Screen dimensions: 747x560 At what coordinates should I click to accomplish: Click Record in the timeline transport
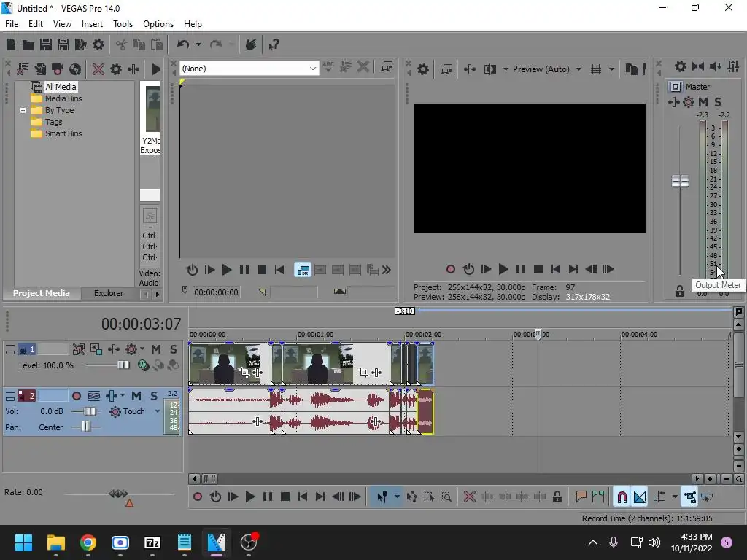coord(198,497)
